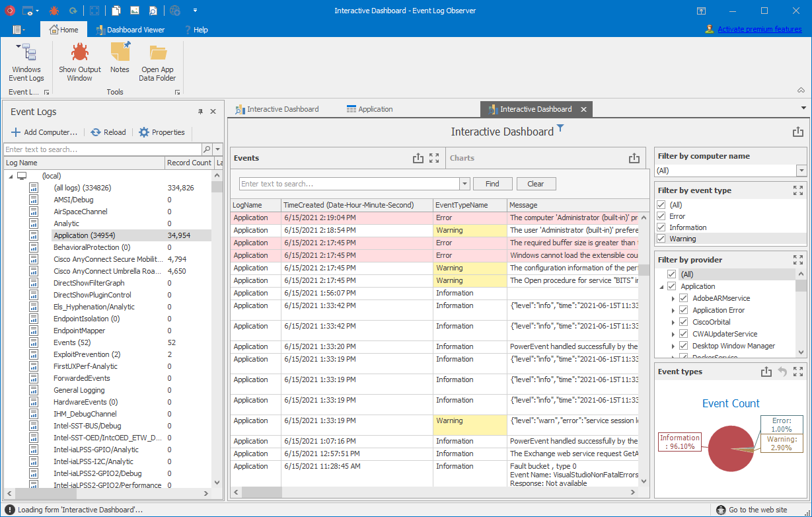This screenshot has height=517, width=812.
Task: Export the Events dashboard item
Action: [418, 158]
